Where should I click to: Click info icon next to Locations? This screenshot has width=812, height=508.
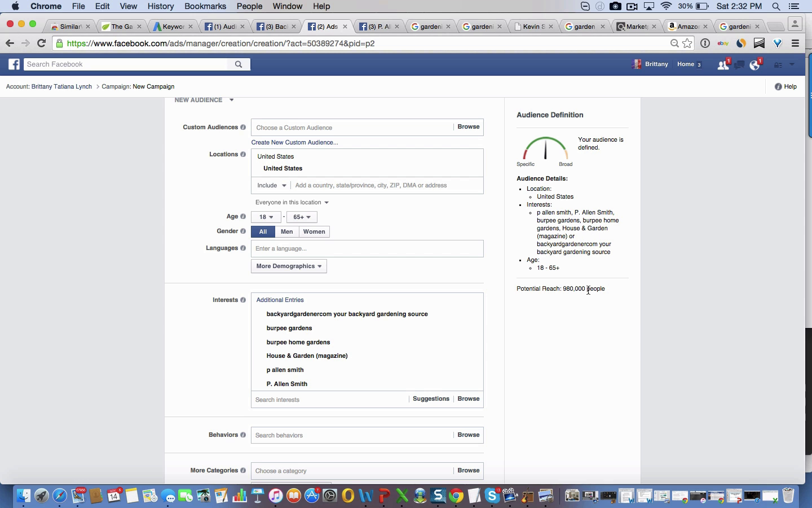pyautogui.click(x=243, y=155)
